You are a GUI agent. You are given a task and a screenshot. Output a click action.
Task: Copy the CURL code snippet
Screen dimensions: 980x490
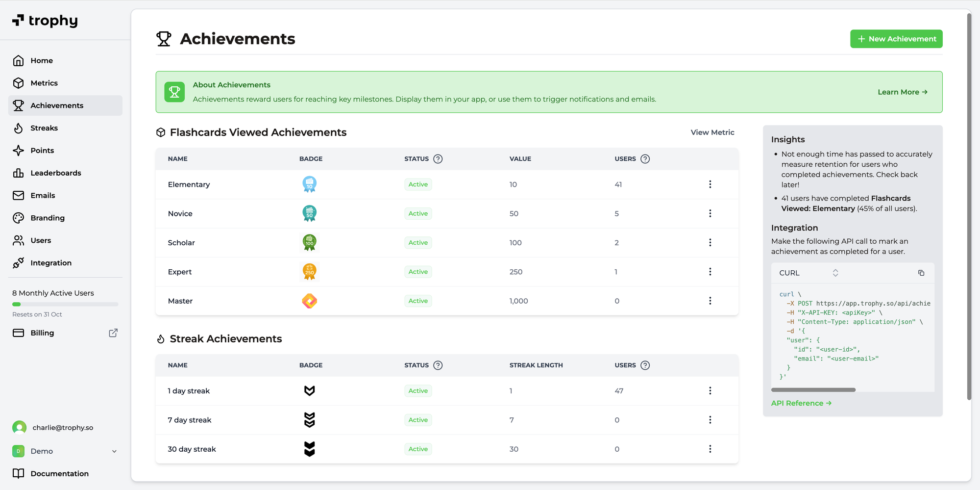click(921, 273)
